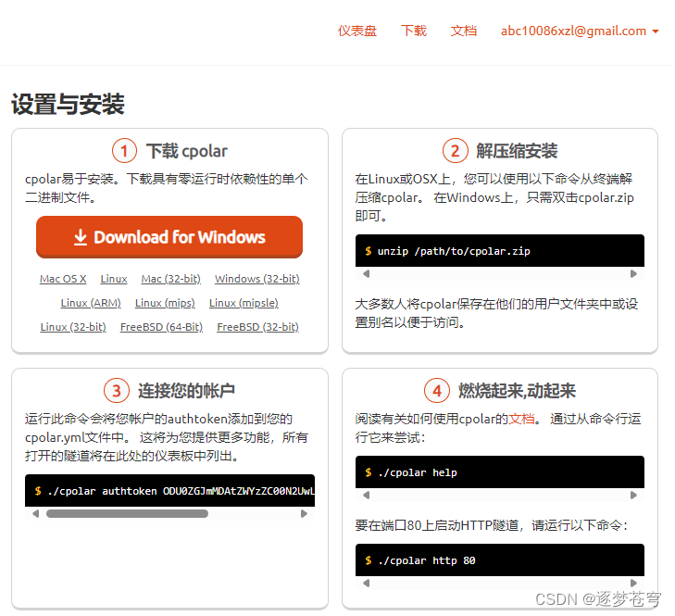Screen dimensions: 675x616
Task: Click the Windows (32-bit) download link
Action: click(258, 280)
